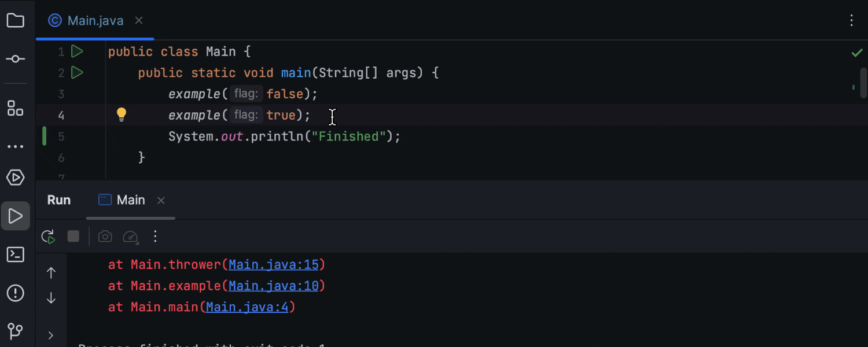868x347 pixels.
Task: Open the Project tool window
Action: pos(16,20)
